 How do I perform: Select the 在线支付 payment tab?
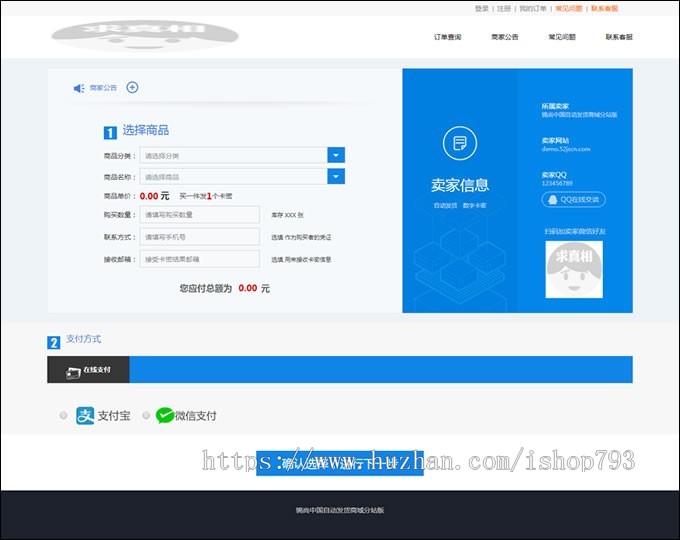pyautogui.click(x=88, y=370)
